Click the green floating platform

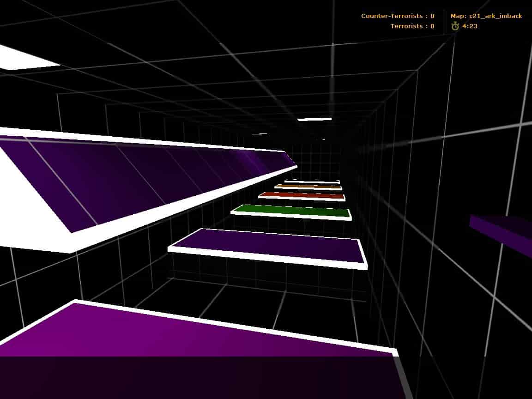pyautogui.click(x=292, y=212)
